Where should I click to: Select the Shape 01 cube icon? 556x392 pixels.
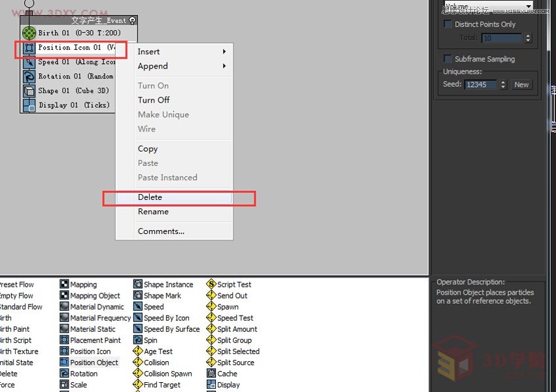click(29, 91)
